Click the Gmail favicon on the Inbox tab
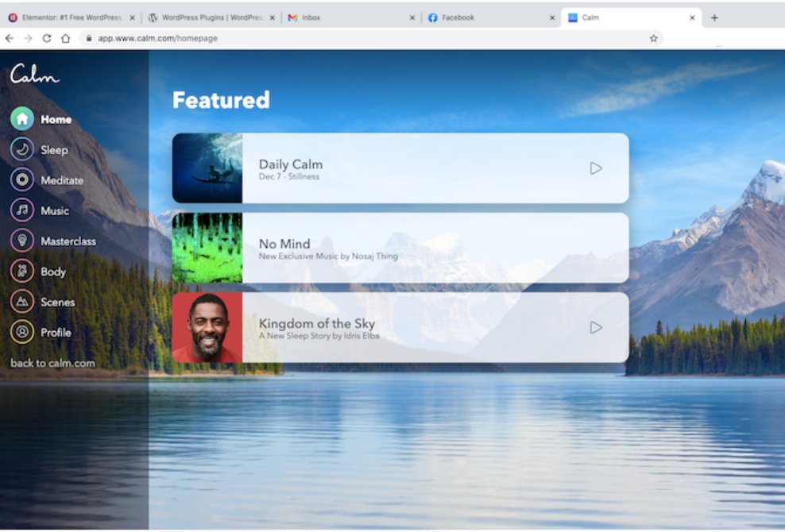The height and width of the screenshot is (532, 785). [x=293, y=17]
